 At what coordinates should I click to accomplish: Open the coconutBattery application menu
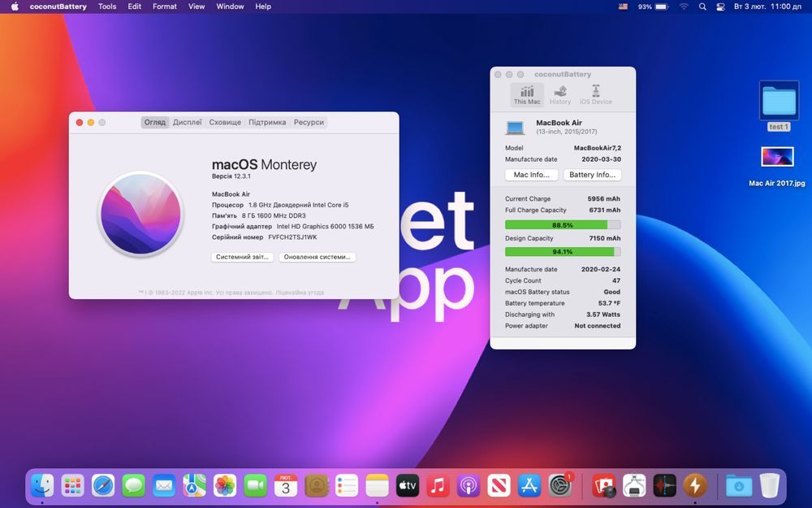click(58, 7)
